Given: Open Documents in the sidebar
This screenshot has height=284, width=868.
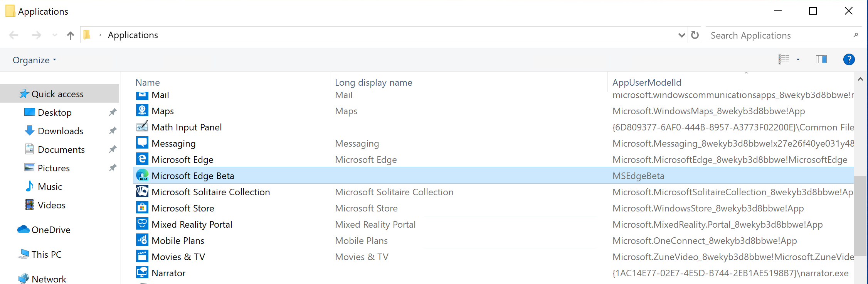Looking at the screenshot, I should click(61, 150).
